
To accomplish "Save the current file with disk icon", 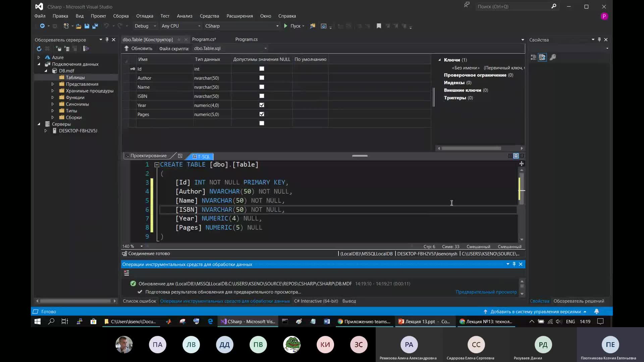I will coord(87,26).
